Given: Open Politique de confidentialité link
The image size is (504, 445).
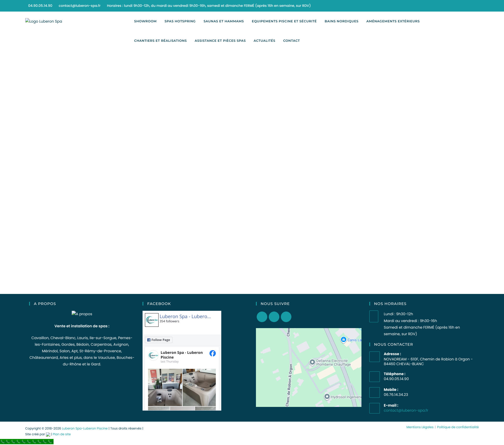Looking at the screenshot, I should point(458,427).
